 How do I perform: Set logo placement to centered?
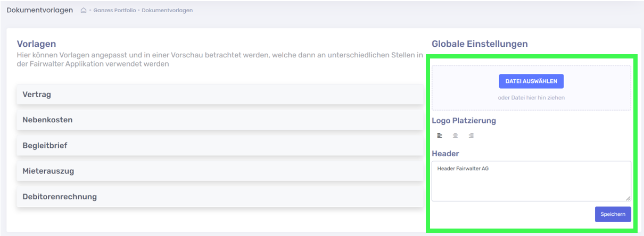pyautogui.click(x=455, y=136)
